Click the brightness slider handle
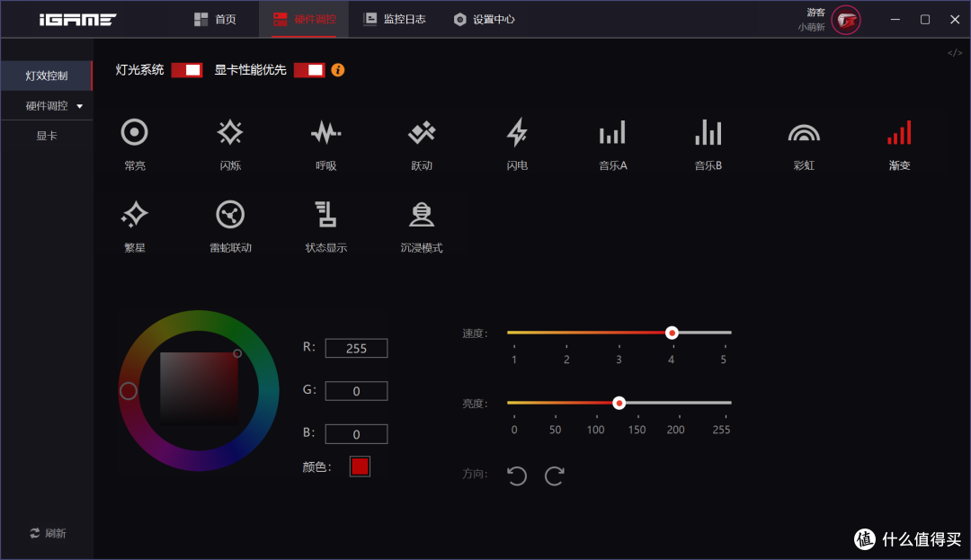Viewport: 971px width, 560px height. coord(619,403)
